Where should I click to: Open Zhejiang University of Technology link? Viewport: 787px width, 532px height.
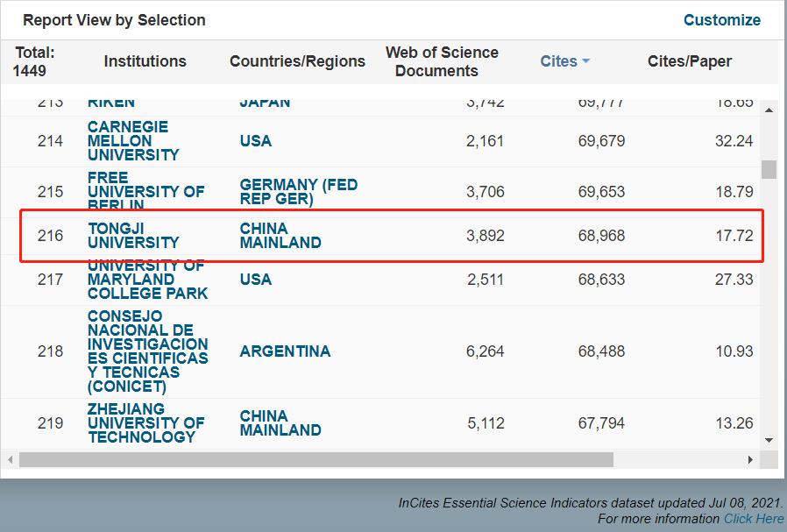[x=145, y=423]
